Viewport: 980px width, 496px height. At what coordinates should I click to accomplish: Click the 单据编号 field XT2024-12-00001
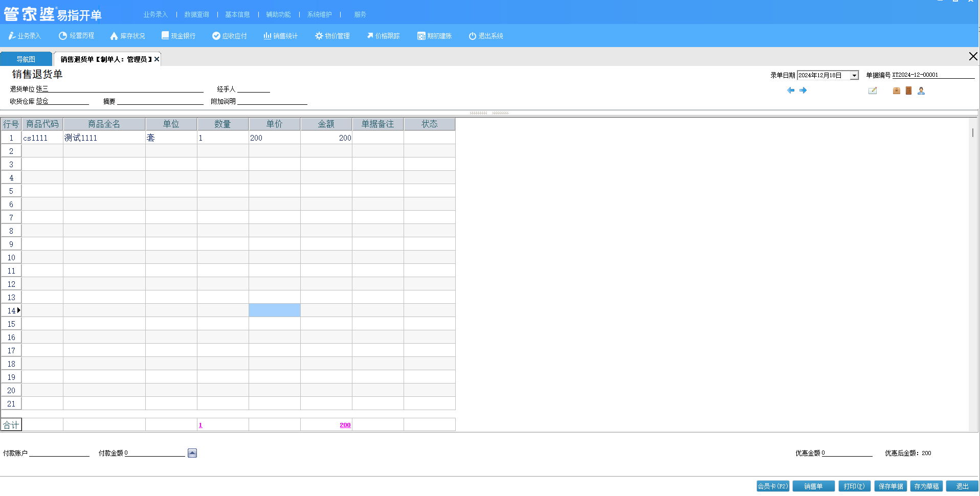click(x=933, y=75)
